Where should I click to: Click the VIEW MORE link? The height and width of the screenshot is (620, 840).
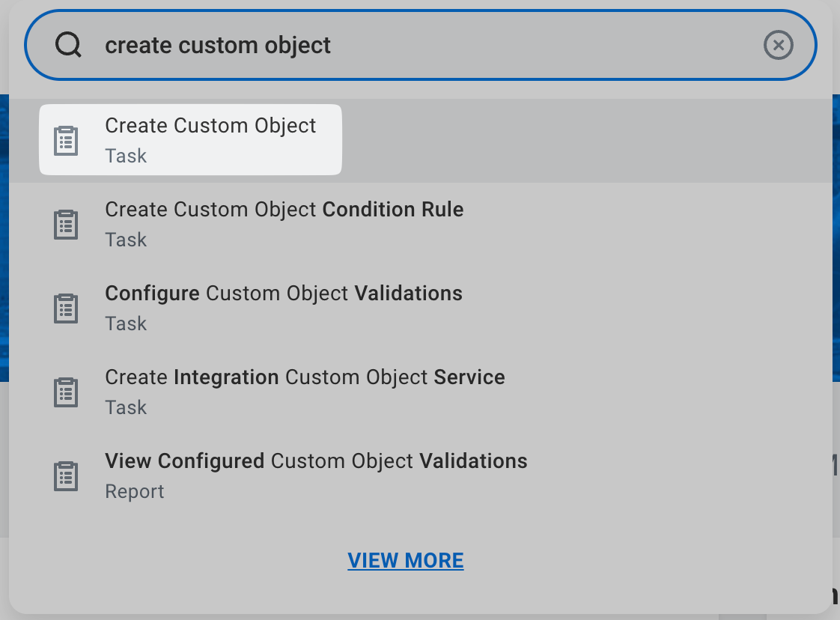405,561
